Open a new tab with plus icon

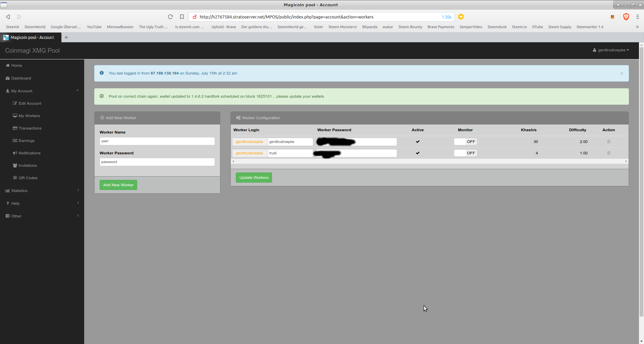pos(66,37)
